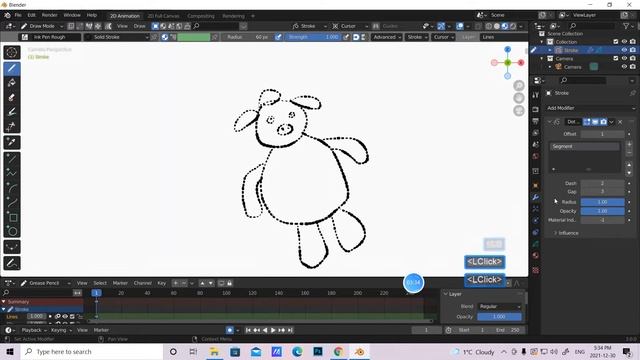Open the Blend mode Regular dropdown
The width and height of the screenshot is (640, 360).
[x=500, y=307]
